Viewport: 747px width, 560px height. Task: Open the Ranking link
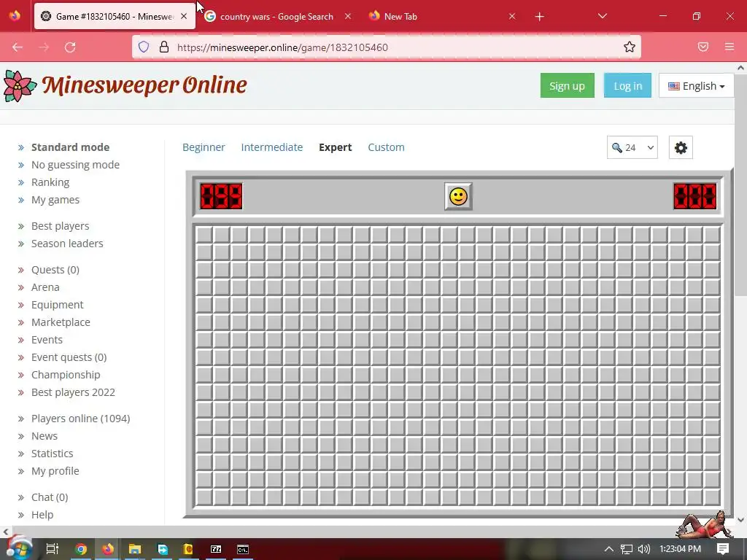(50, 182)
